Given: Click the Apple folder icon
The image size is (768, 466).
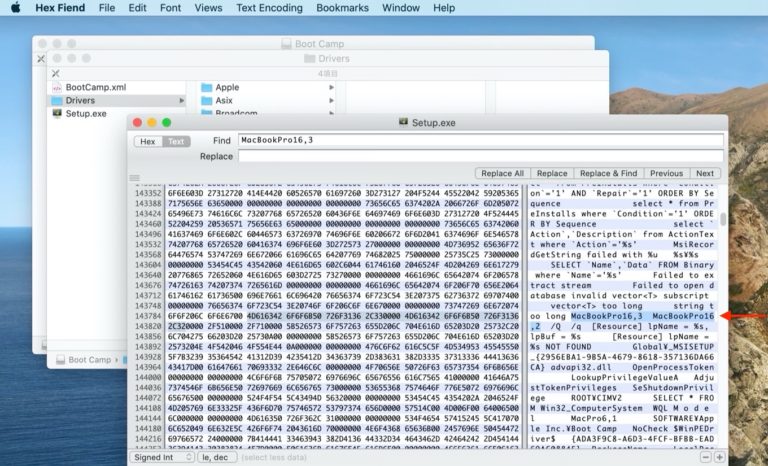Looking at the screenshot, I should tap(207, 87).
